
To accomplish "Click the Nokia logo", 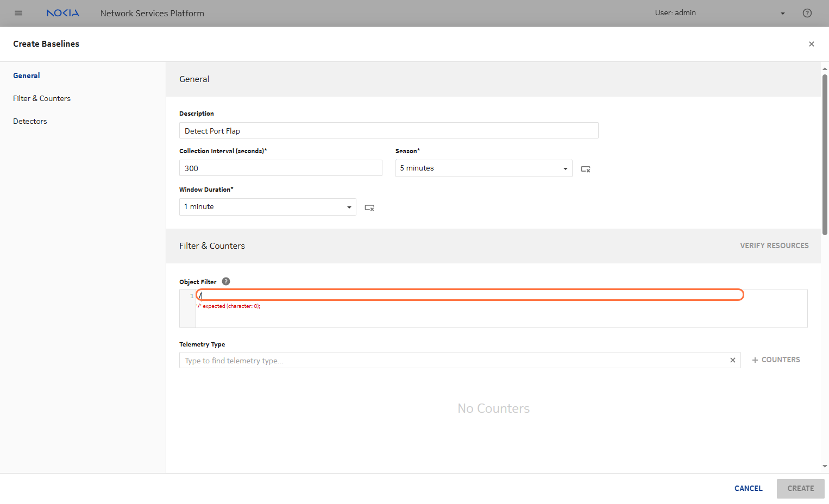I will click(x=62, y=13).
